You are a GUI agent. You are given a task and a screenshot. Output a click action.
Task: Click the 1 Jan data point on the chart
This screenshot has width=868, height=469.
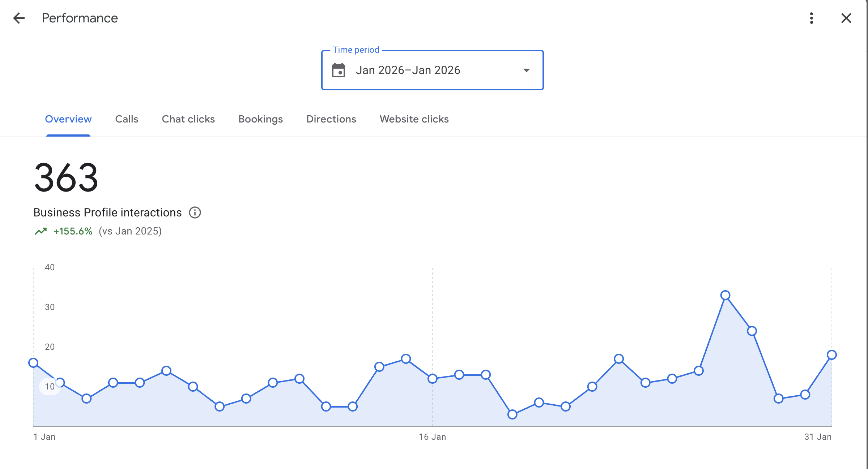[x=33, y=363]
